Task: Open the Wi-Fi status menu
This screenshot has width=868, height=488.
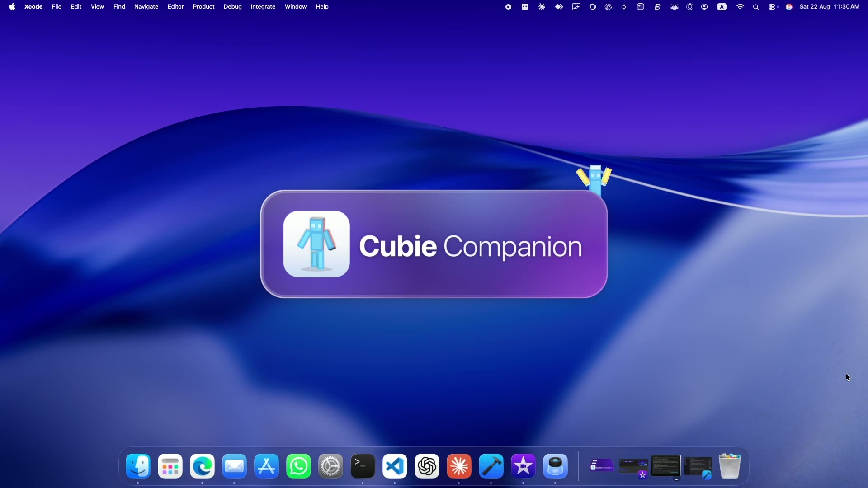Action: tap(740, 7)
